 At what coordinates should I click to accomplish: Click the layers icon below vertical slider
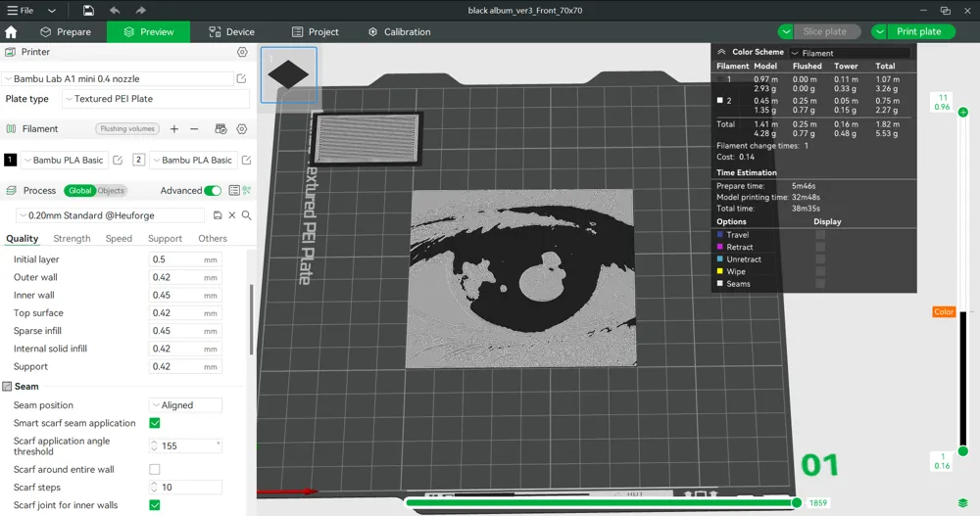coord(962,503)
